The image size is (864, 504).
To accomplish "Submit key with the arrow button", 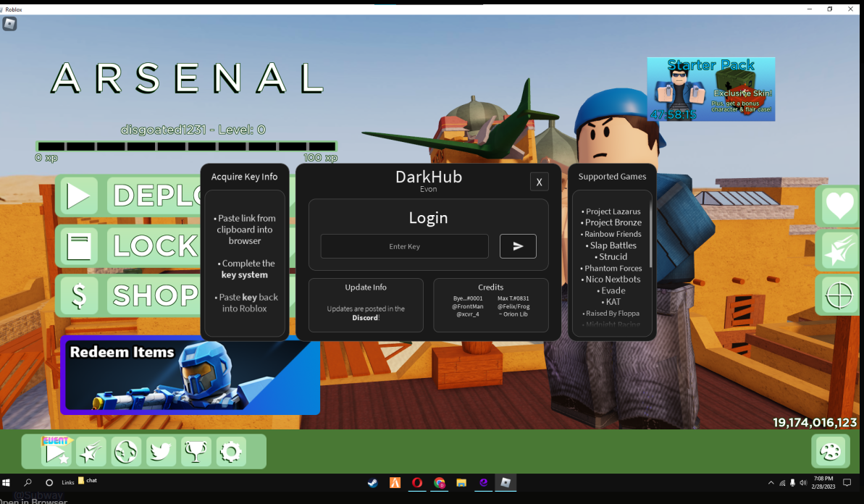I will tap(518, 246).
